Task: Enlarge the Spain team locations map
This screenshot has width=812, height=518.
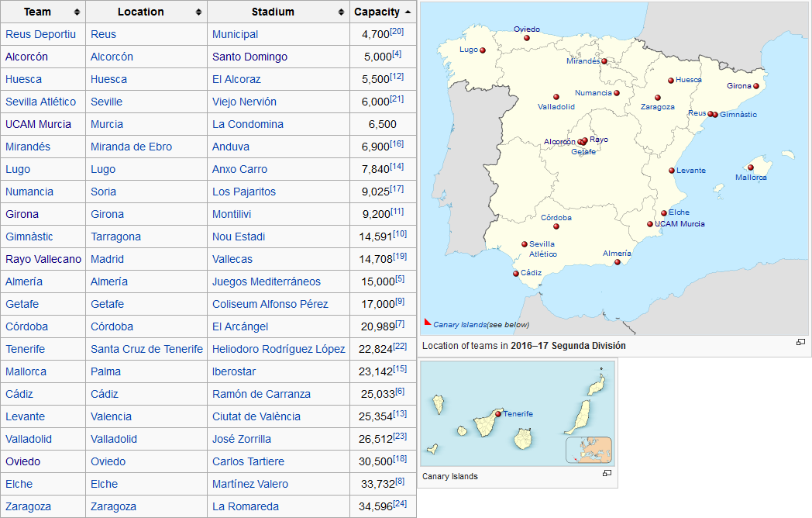Action: (800, 342)
